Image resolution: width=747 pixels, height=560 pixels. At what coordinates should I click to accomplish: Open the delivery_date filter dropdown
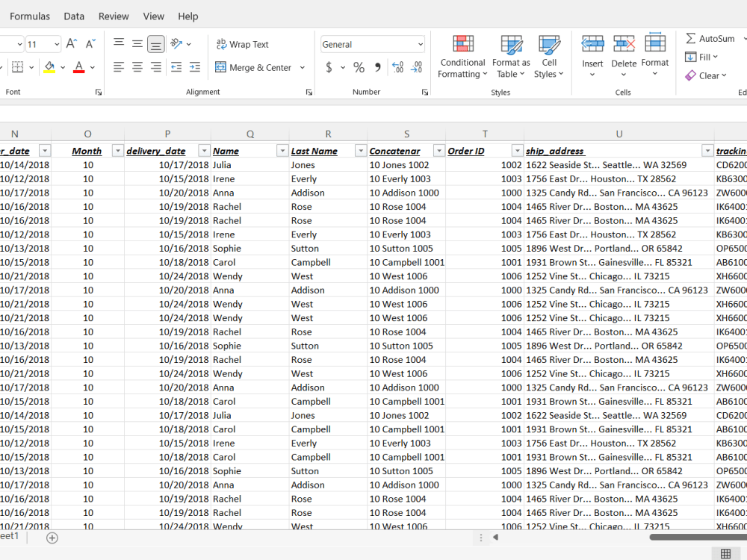coord(204,151)
